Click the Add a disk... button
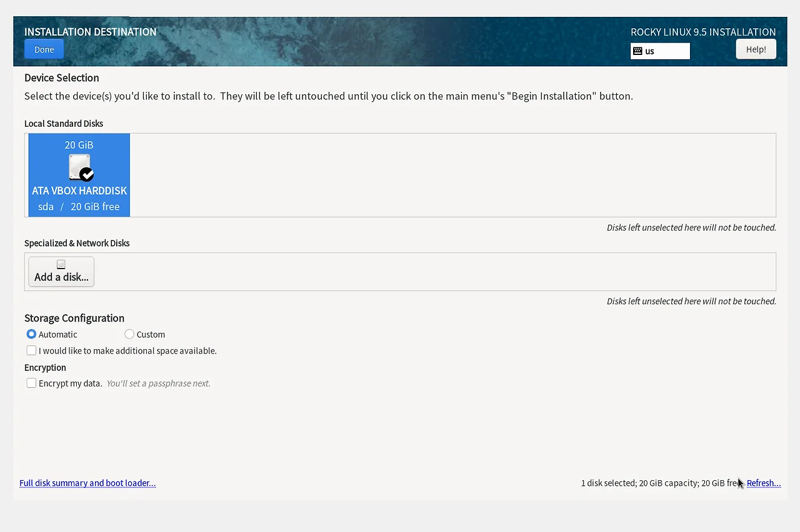800x532 pixels. (61, 272)
